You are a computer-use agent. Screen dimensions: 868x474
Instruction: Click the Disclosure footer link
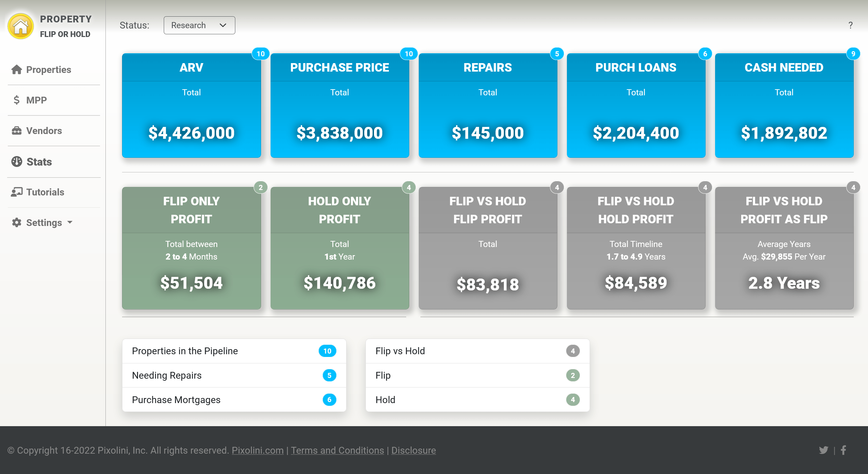pyautogui.click(x=413, y=450)
